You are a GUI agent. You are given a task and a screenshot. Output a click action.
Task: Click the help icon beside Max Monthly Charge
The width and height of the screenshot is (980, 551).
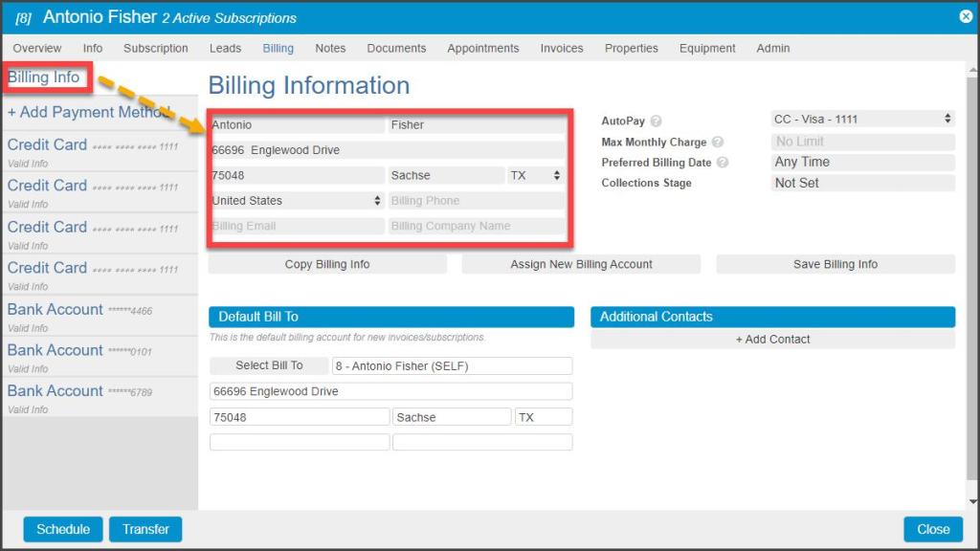(x=717, y=143)
